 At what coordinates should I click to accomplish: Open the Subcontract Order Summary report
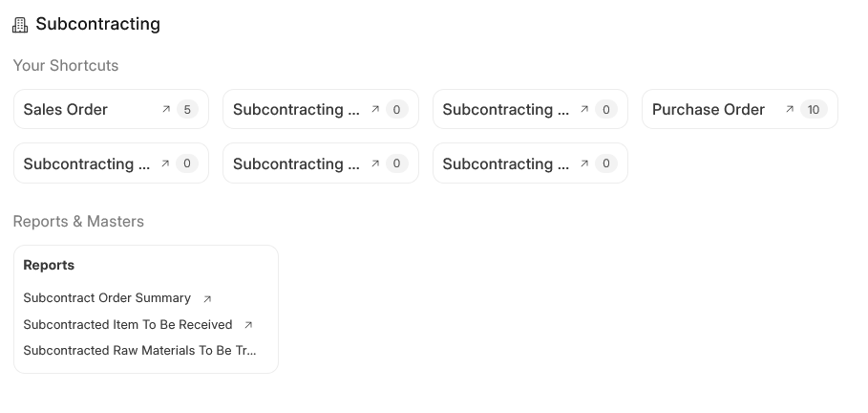pyautogui.click(x=107, y=298)
